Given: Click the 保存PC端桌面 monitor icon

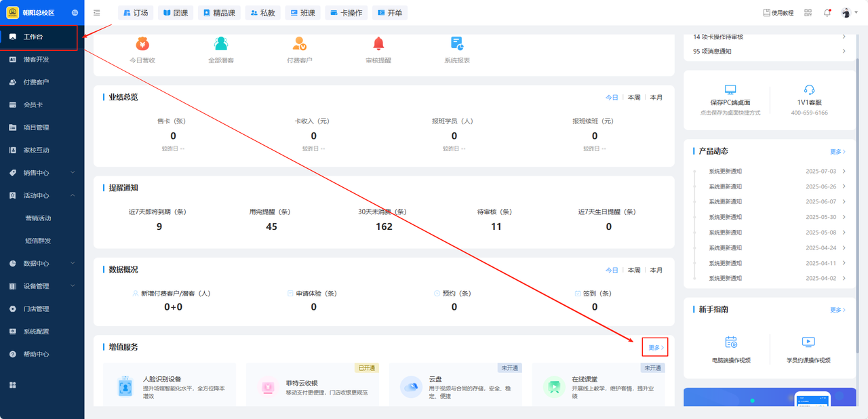Looking at the screenshot, I should coord(730,90).
